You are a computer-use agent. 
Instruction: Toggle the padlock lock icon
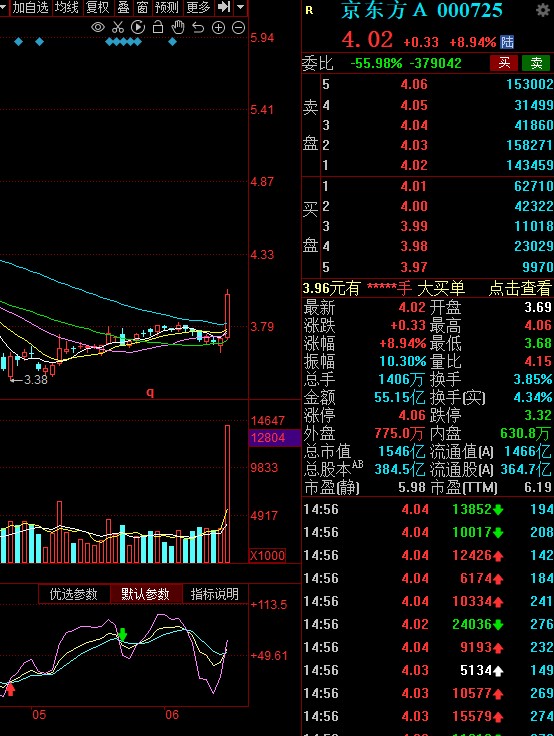pyautogui.click(x=158, y=27)
